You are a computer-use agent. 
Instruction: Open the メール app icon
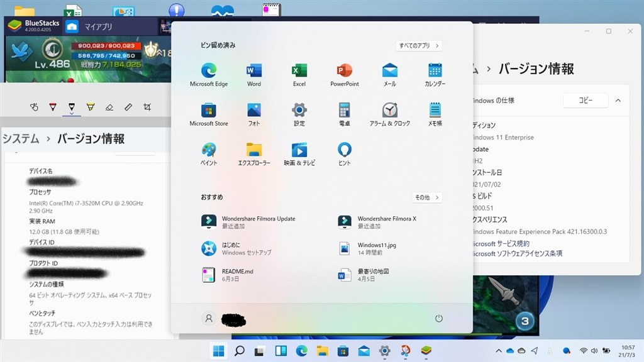[x=389, y=74]
